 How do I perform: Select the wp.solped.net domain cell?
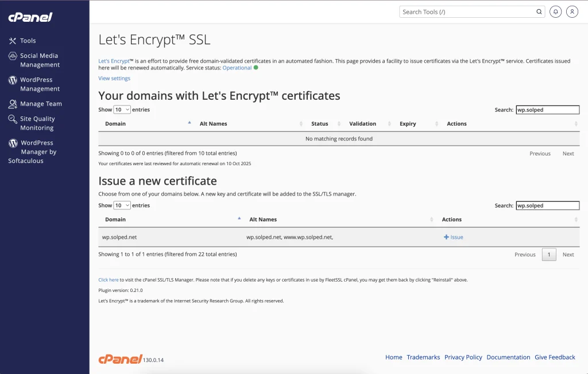[x=119, y=237]
